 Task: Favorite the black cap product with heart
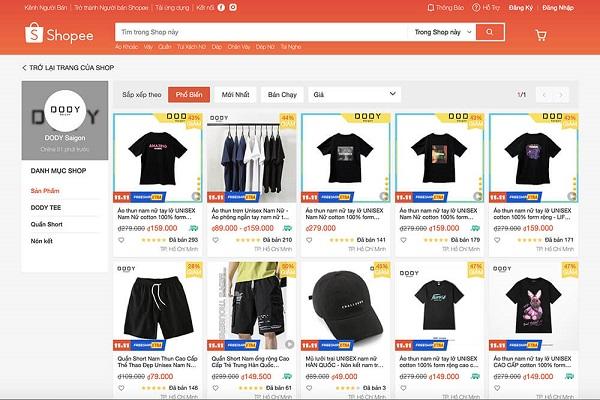click(309, 388)
